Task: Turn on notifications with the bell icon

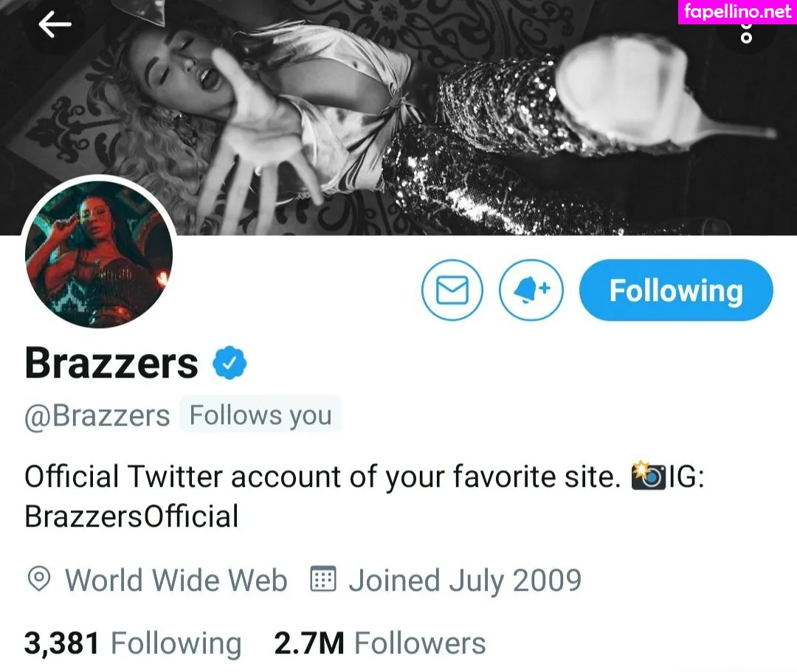Action: [x=531, y=290]
